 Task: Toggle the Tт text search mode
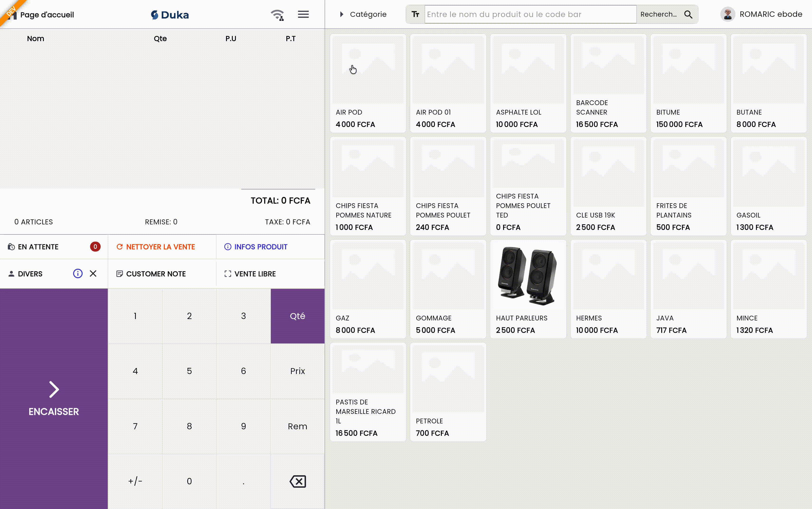[x=415, y=14]
